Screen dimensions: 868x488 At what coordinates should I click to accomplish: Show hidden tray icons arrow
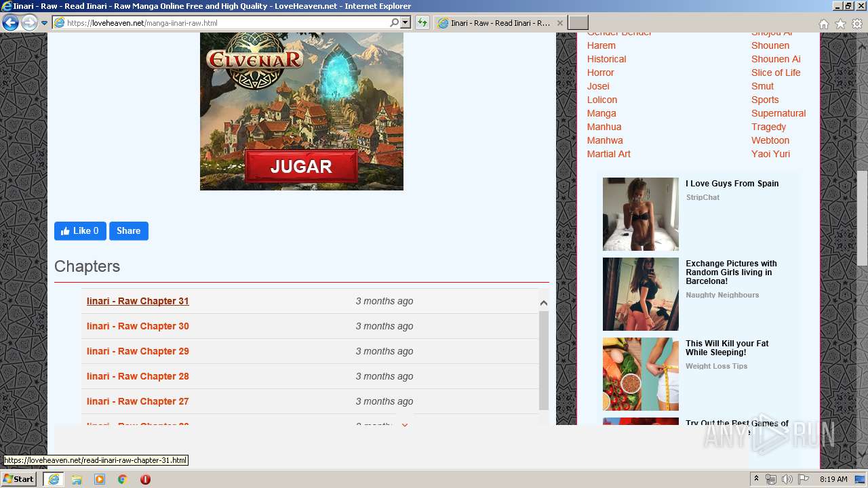(756, 479)
